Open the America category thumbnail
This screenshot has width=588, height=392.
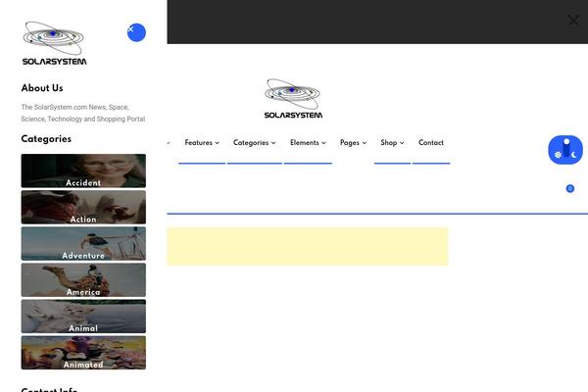[83, 280]
